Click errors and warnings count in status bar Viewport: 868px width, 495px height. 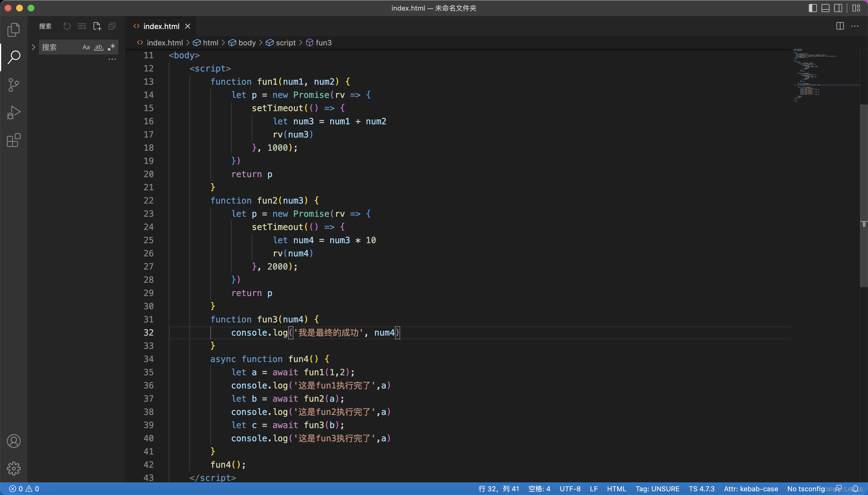click(24, 489)
